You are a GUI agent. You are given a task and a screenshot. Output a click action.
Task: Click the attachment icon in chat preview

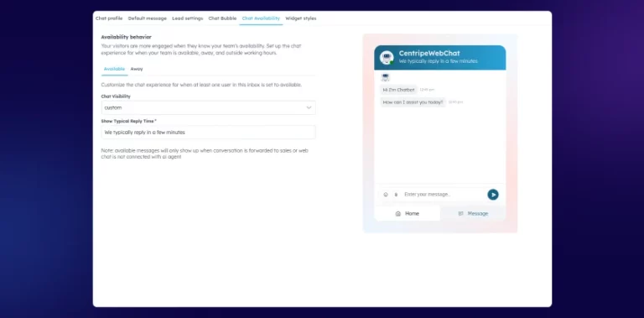click(396, 195)
